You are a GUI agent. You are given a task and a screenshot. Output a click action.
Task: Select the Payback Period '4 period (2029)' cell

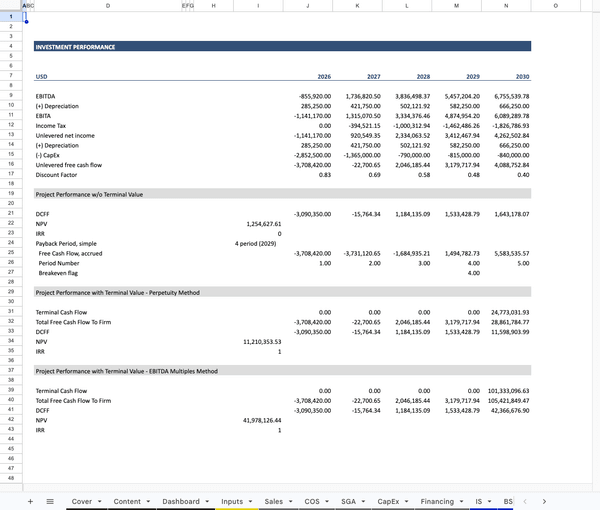[x=257, y=243]
